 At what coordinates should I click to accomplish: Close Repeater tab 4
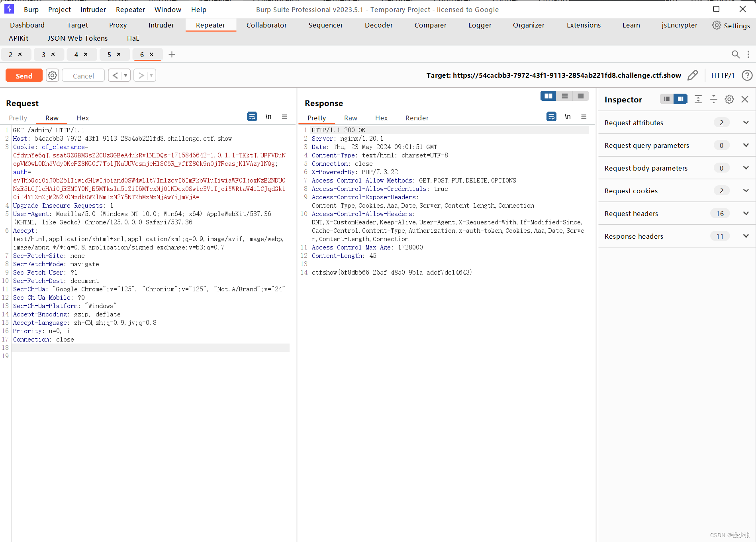86,54
